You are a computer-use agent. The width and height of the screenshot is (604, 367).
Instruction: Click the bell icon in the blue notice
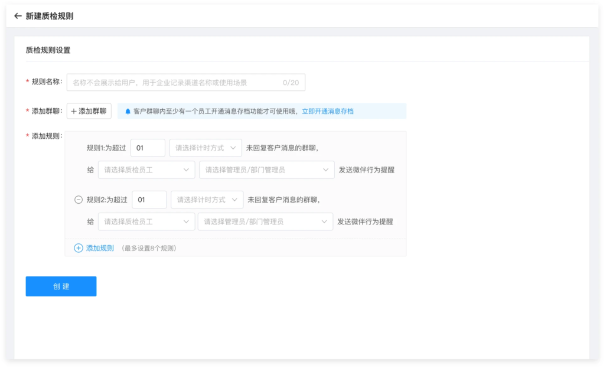tap(128, 111)
